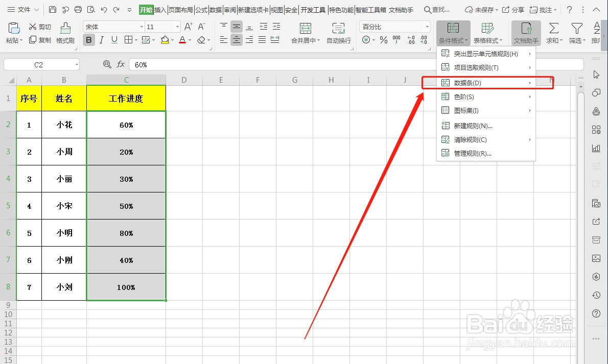Expand the fill color dropdown arrow

coord(173,40)
